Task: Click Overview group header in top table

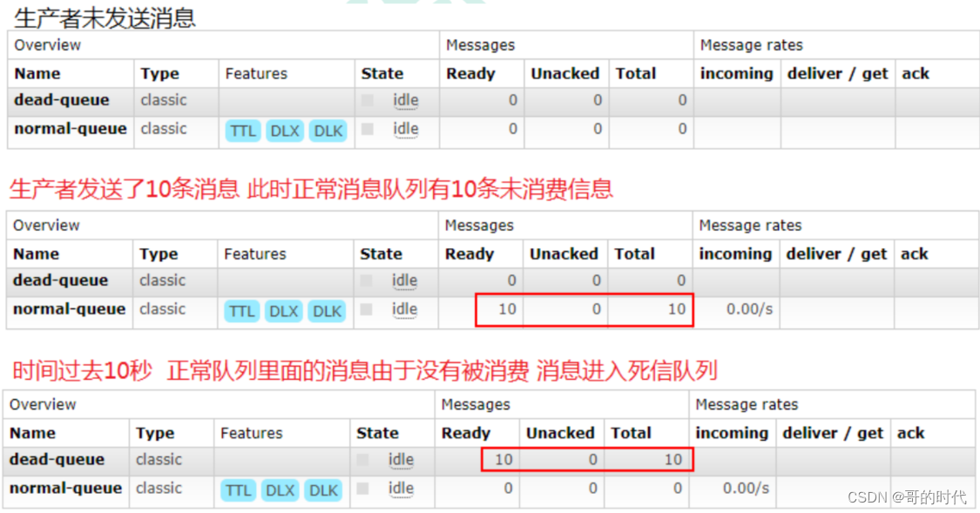Action: [x=48, y=45]
